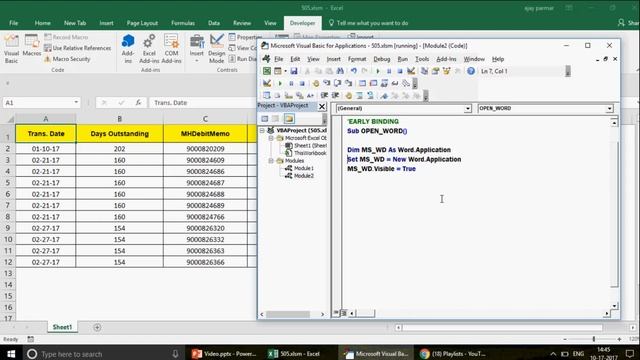Add a new sheet with plus button

coord(97,327)
